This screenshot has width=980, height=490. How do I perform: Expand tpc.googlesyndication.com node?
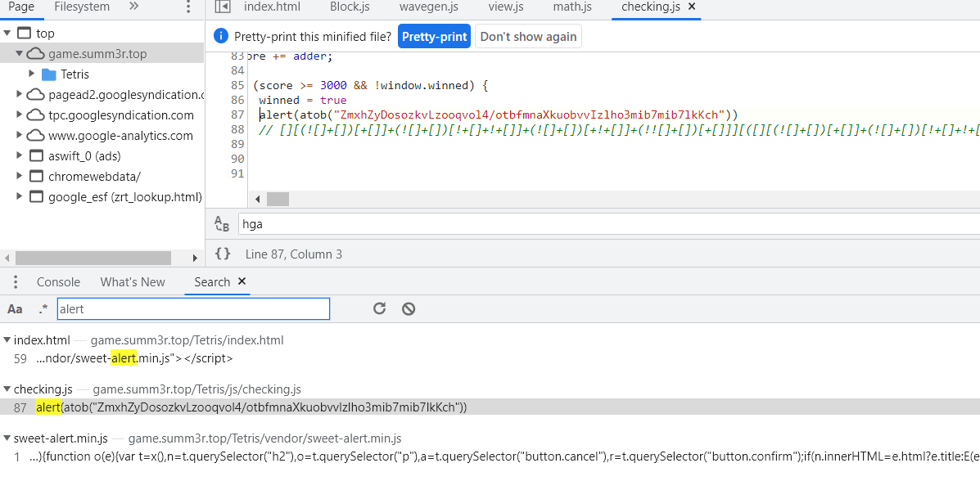(20, 115)
